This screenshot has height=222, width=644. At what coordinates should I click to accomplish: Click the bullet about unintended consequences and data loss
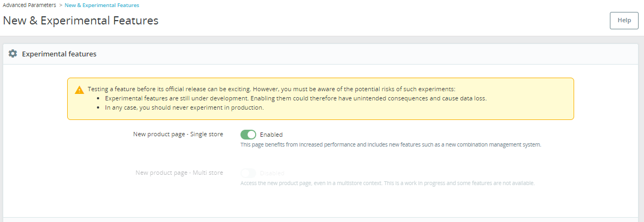(296, 98)
